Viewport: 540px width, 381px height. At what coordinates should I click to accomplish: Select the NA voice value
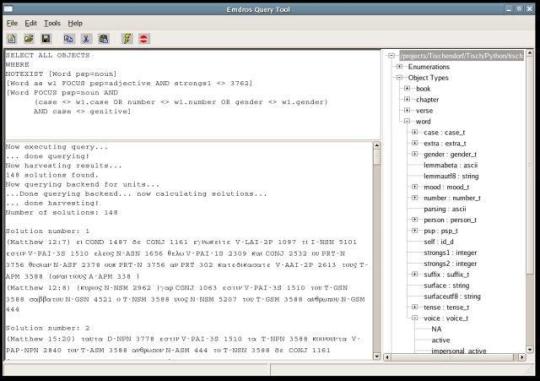click(436, 329)
